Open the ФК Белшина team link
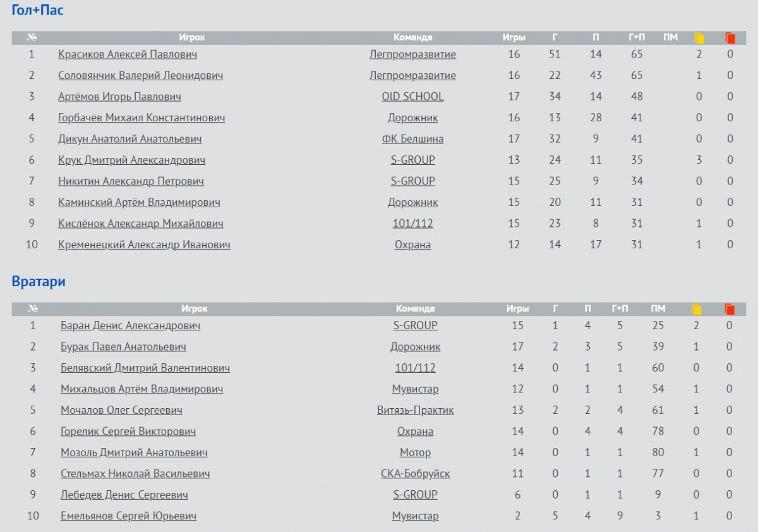The width and height of the screenshot is (758, 532). pos(413,139)
